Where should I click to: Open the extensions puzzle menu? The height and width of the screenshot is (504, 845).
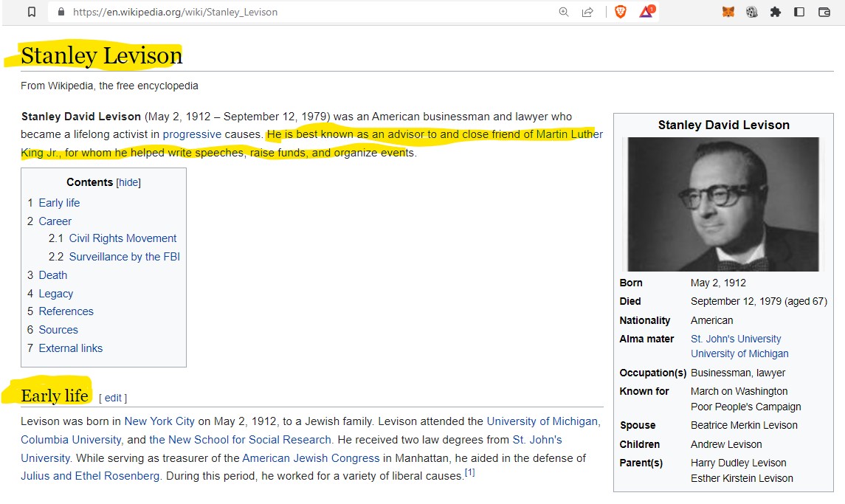776,12
